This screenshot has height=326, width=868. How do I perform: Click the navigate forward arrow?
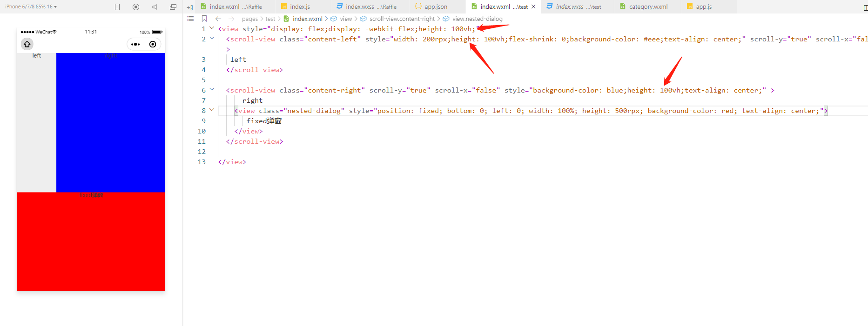pos(231,19)
